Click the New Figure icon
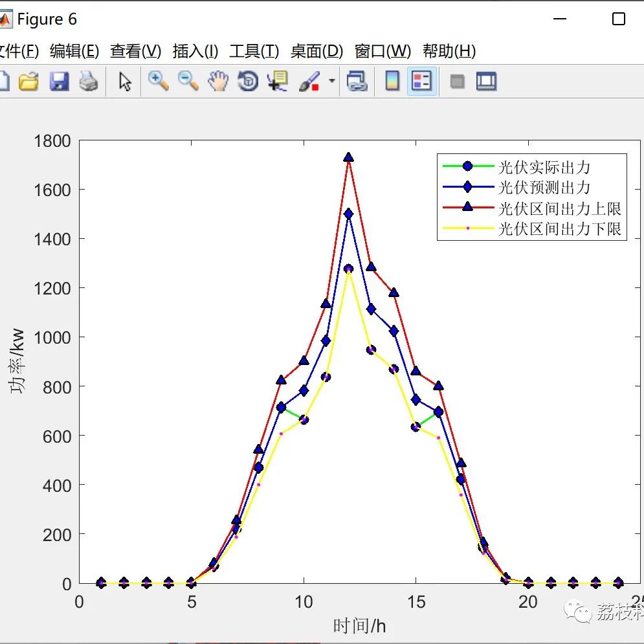 click(4, 81)
